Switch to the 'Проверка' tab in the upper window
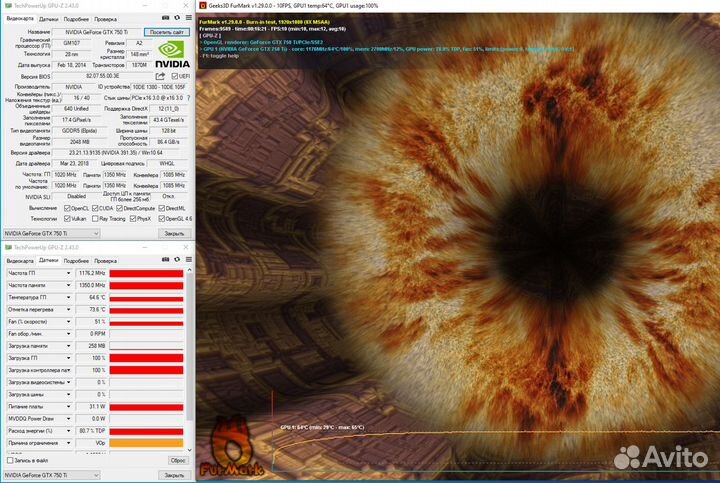The image size is (720, 483). coord(105,18)
